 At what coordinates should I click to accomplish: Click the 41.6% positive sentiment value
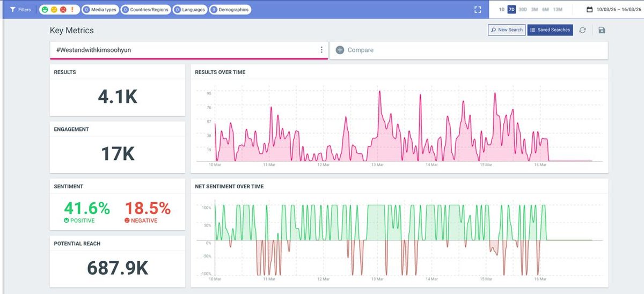87,208
